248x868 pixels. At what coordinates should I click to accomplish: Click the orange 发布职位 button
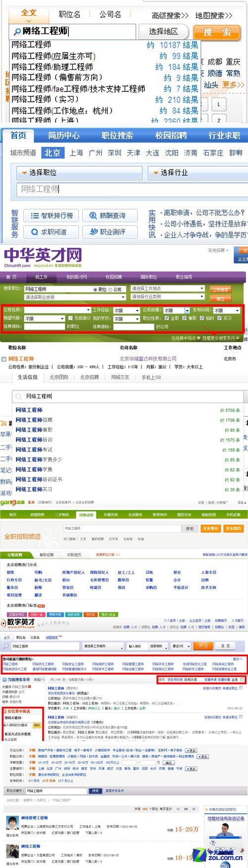211,529
